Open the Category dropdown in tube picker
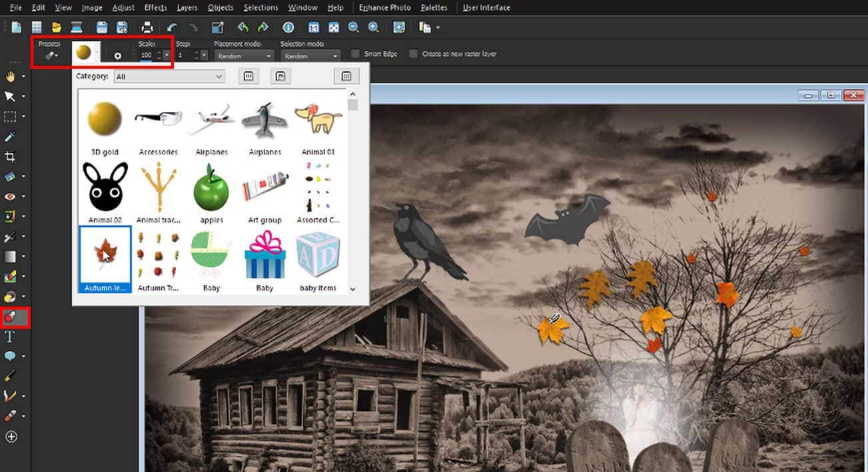This screenshot has width=868, height=472. [x=169, y=76]
